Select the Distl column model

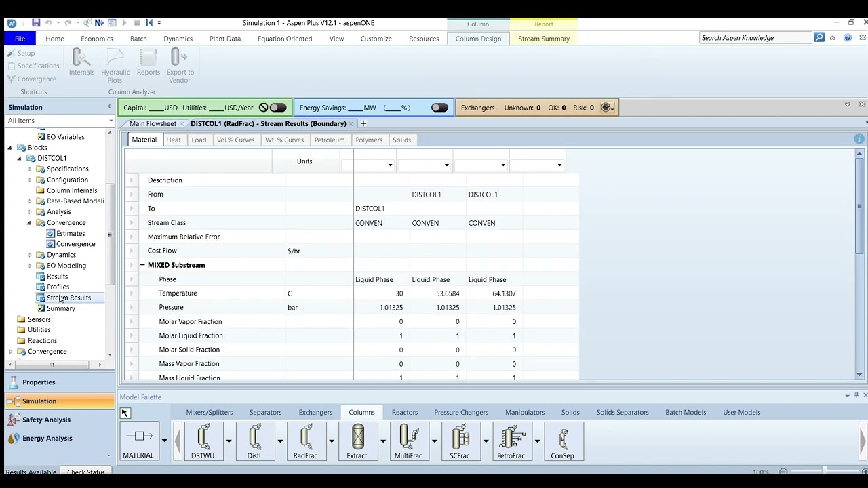[254, 441]
